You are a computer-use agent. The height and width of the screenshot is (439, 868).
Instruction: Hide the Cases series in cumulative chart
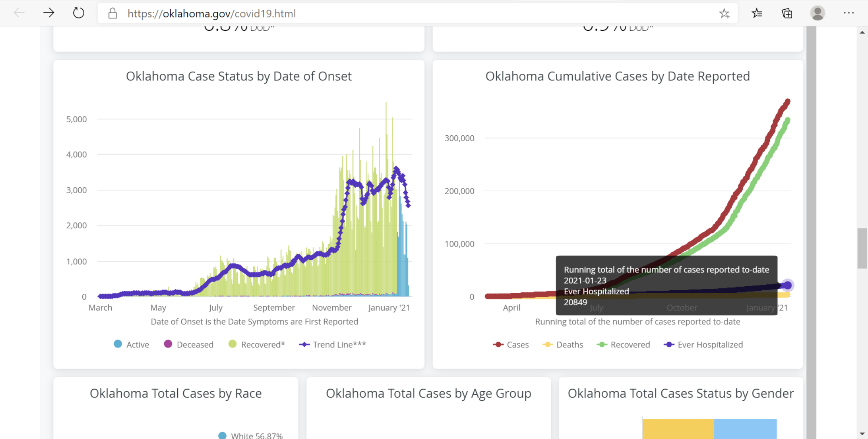[x=511, y=344]
